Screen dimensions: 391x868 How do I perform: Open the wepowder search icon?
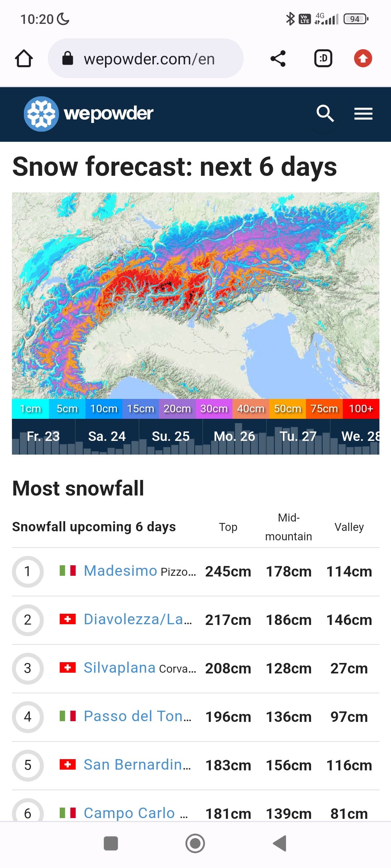tap(325, 114)
